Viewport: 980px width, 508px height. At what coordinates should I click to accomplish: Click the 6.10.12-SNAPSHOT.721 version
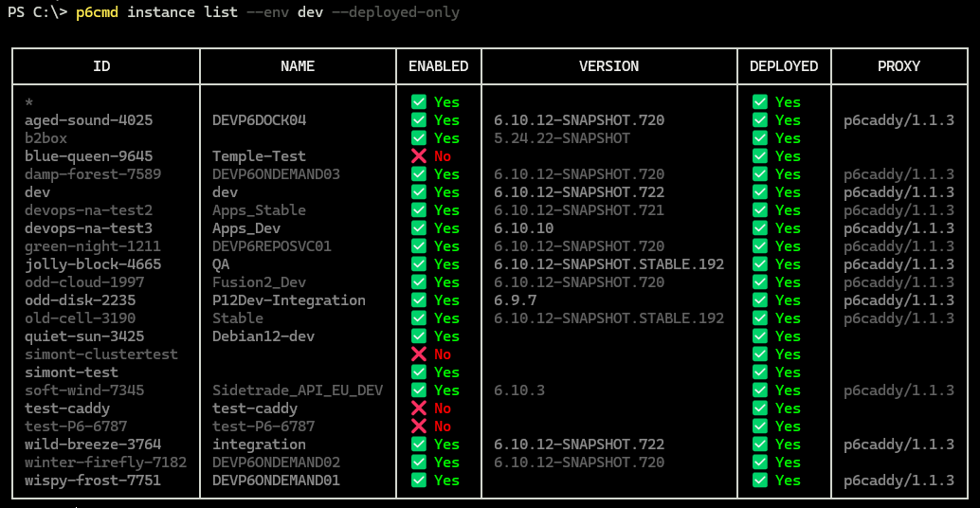(x=579, y=210)
